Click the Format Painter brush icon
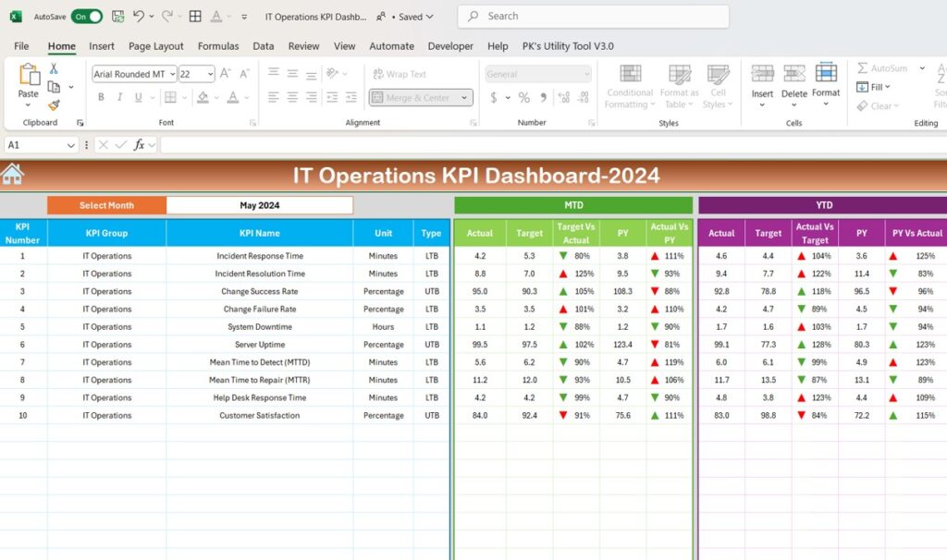The height and width of the screenshot is (560, 947). click(54, 105)
